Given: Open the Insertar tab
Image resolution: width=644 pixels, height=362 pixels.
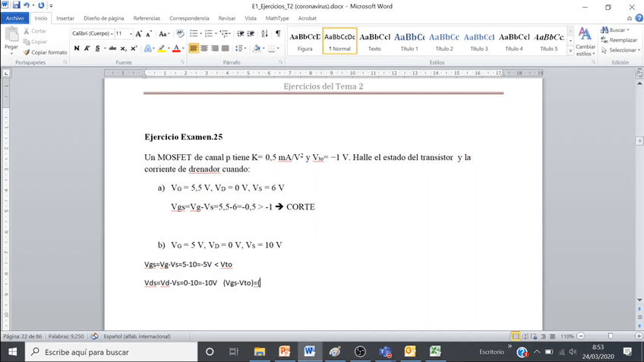Looking at the screenshot, I should tap(65, 18).
